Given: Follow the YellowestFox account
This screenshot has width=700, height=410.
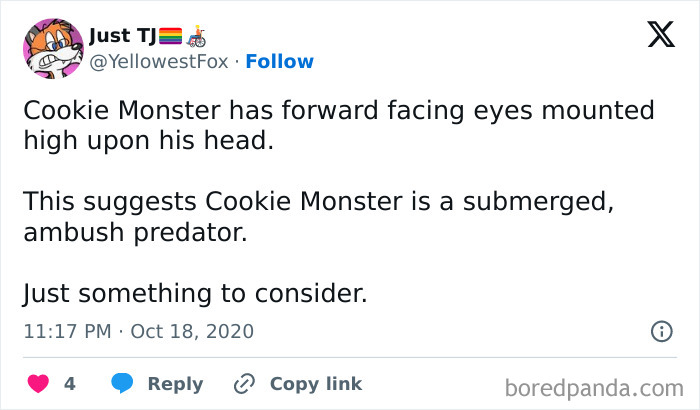Looking at the screenshot, I should pos(279,62).
